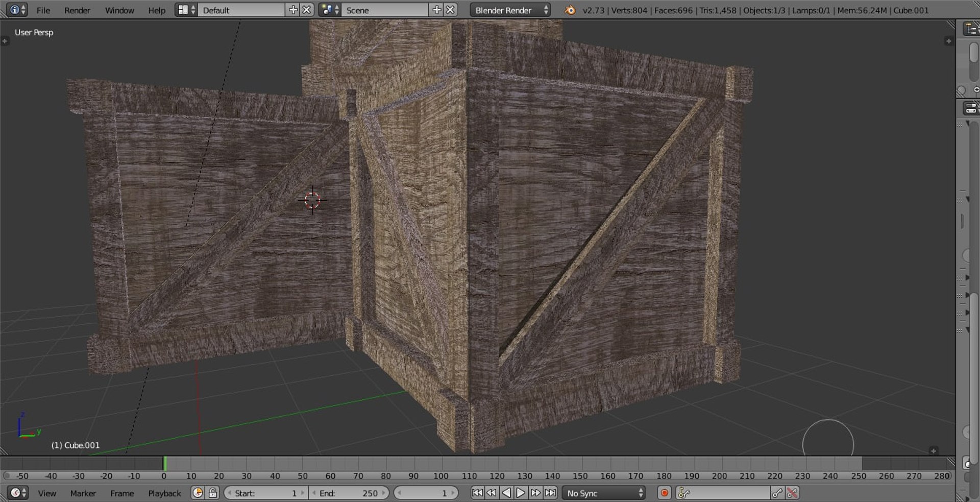The height and width of the screenshot is (502, 980).
Task: Add a new screen layout with plus icon
Action: click(x=293, y=10)
